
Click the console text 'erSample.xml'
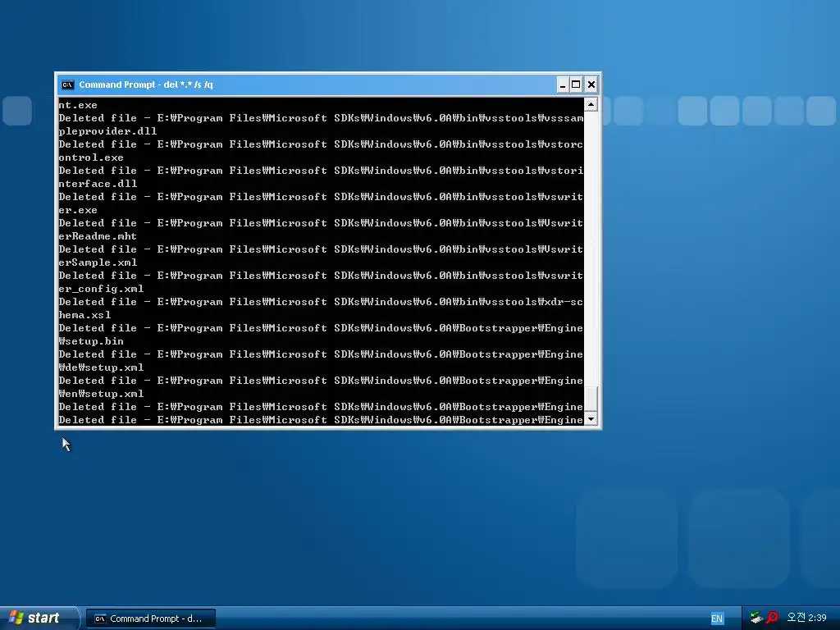click(98, 262)
